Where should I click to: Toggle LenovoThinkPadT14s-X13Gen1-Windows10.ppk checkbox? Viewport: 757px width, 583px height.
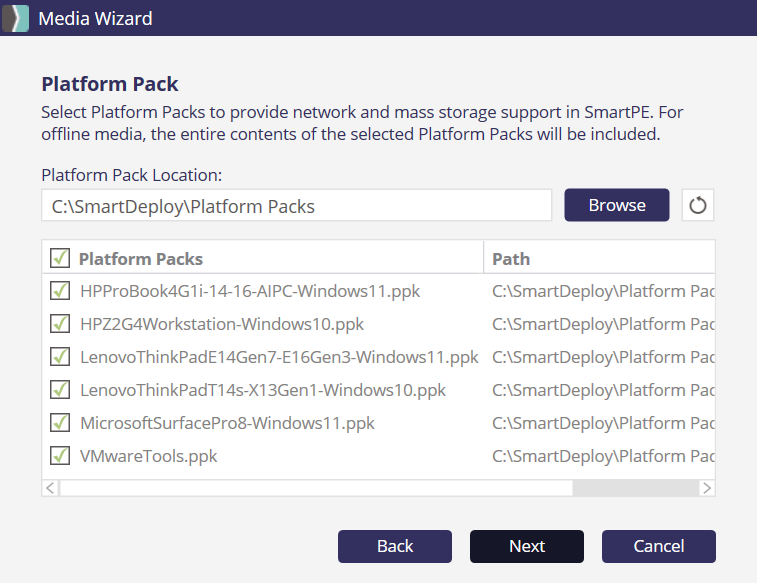[60, 390]
